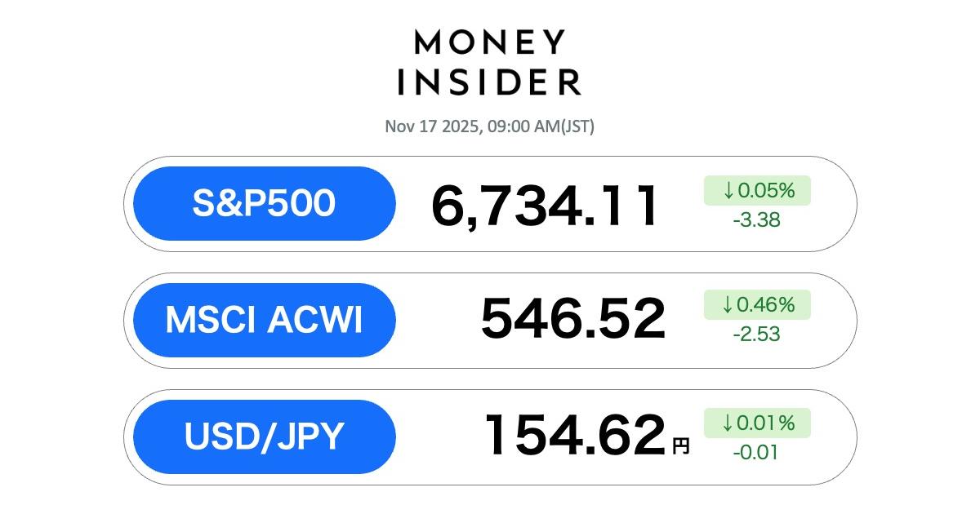Viewport: 980px width, 514px height.
Task: Click the MSCI ACWI value 546.52
Action: 572,320
